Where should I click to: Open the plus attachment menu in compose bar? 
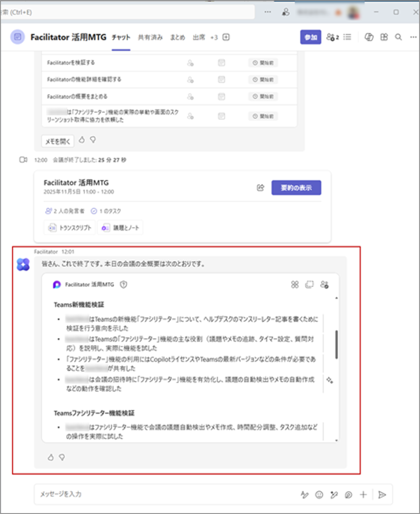click(x=363, y=495)
